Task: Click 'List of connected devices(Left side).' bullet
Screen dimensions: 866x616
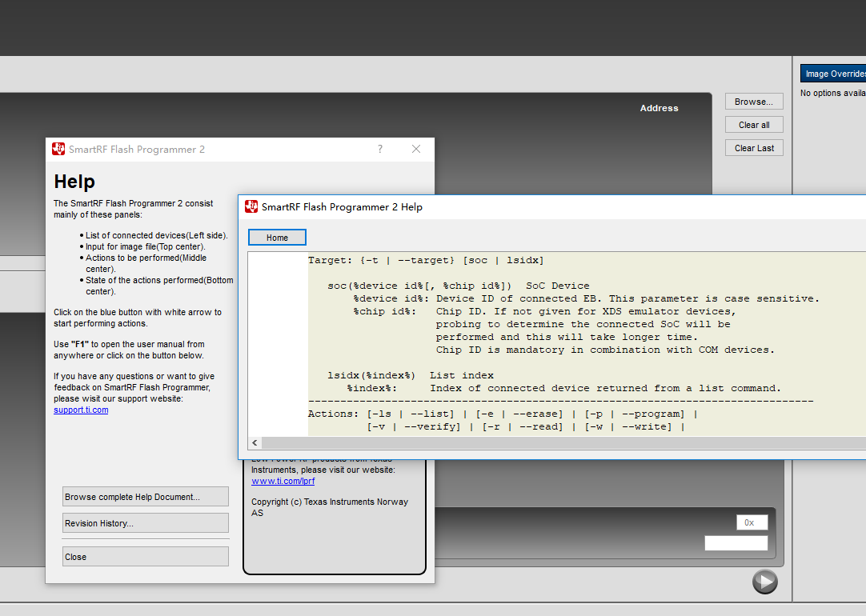Action: 156,236
